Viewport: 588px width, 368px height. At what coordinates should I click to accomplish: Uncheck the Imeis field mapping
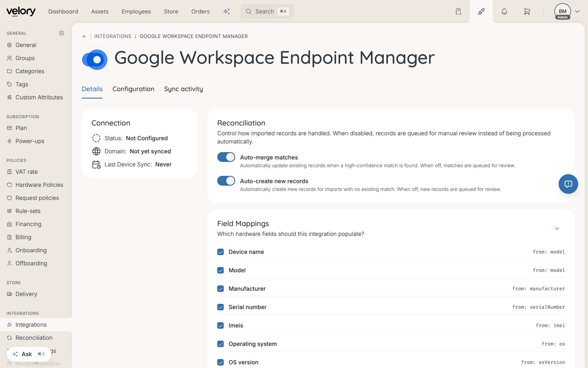220,325
